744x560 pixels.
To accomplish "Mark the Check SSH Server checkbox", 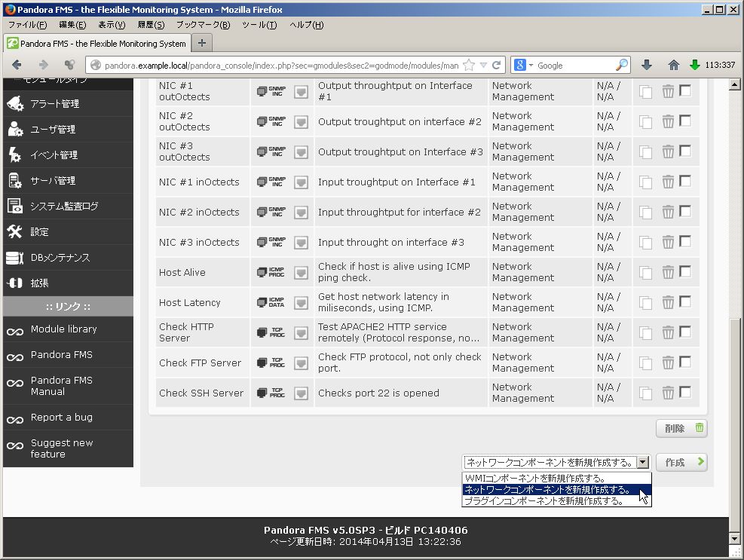I will click(684, 391).
